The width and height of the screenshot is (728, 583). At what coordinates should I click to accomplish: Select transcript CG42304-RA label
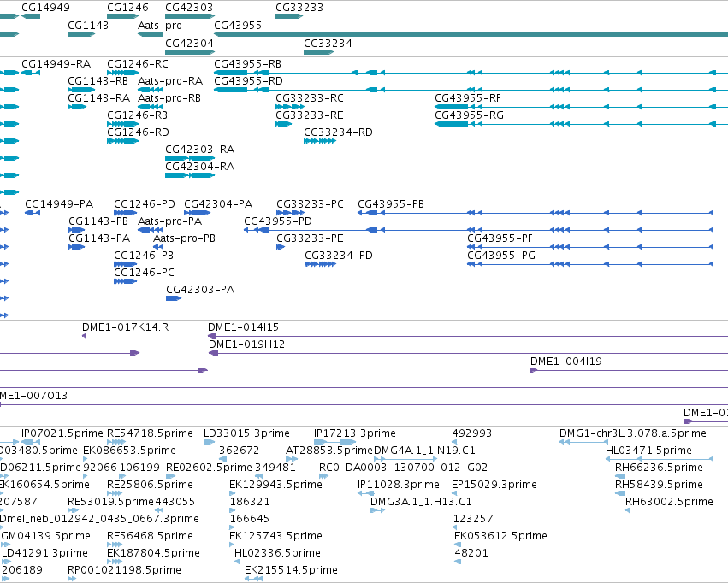point(199,167)
